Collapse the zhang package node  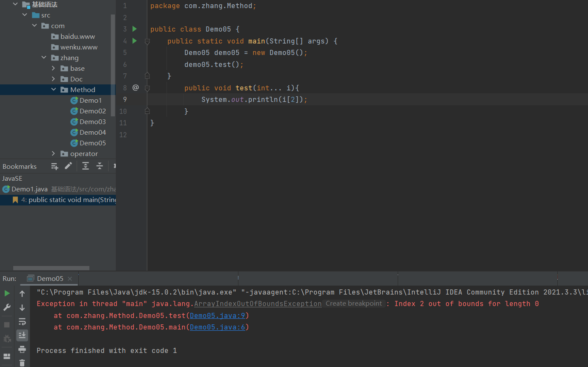click(44, 58)
